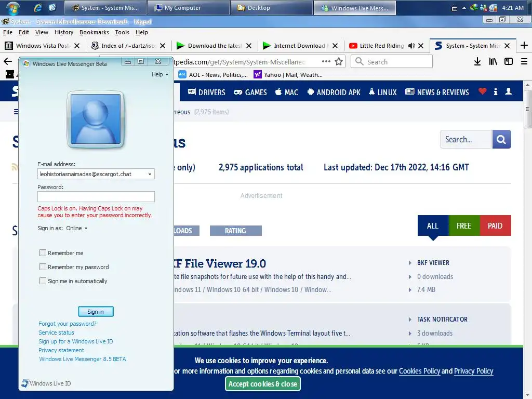Open the browser Help menu
The width and height of the screenshot is (532, 399).
tap(141, 32)
